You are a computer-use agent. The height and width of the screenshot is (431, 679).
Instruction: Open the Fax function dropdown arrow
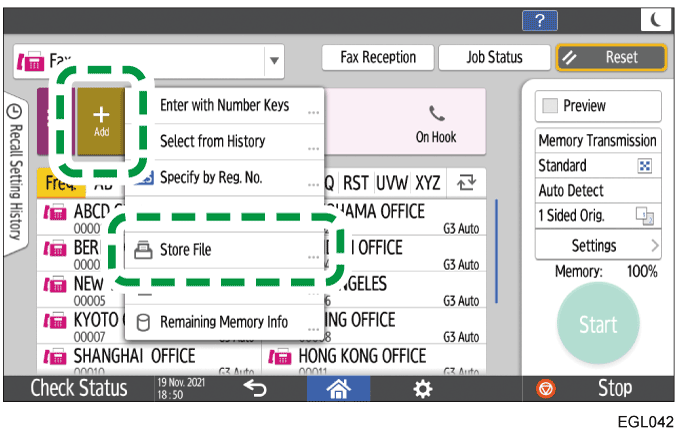coord(274,60)
